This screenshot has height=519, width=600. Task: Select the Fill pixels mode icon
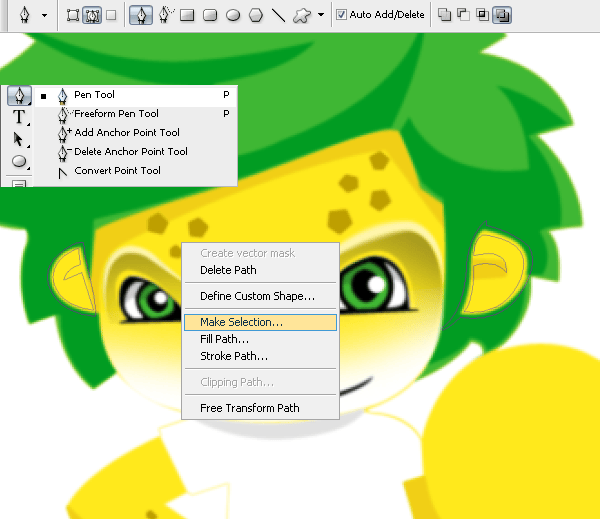click(111, 15)
